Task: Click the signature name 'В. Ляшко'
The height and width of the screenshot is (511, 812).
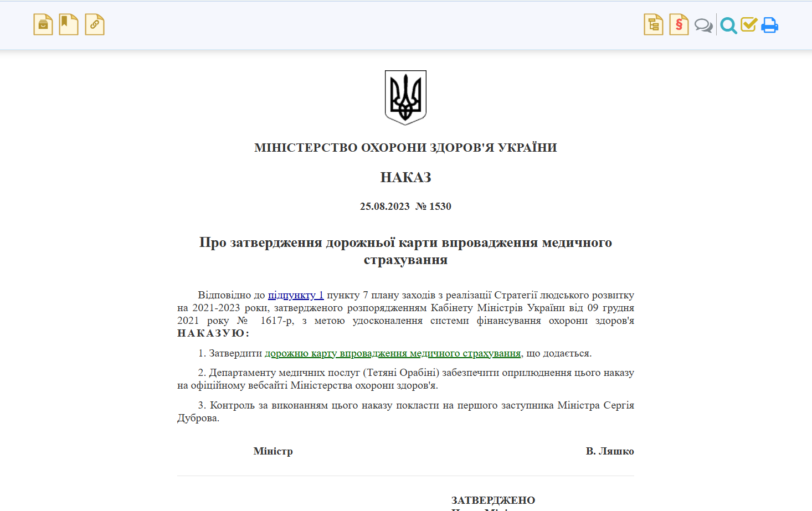Action: click(x=610, y=451)
